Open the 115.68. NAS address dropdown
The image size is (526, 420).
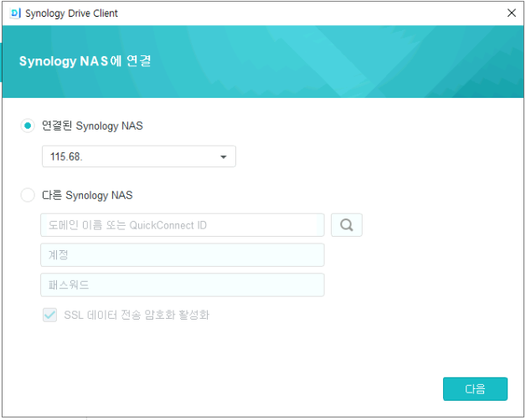tap(139, 156)
